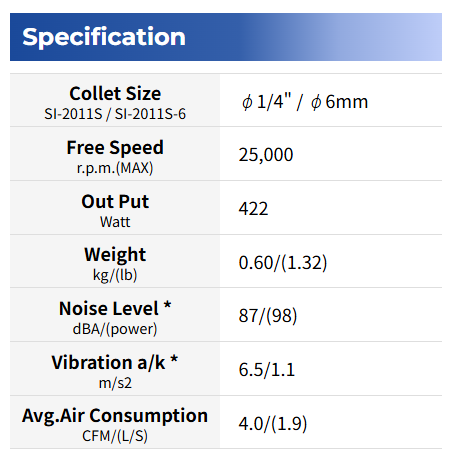Click the kg/(lb) unit text
Screen dimensions: 455x460
[x=115, y=275]
